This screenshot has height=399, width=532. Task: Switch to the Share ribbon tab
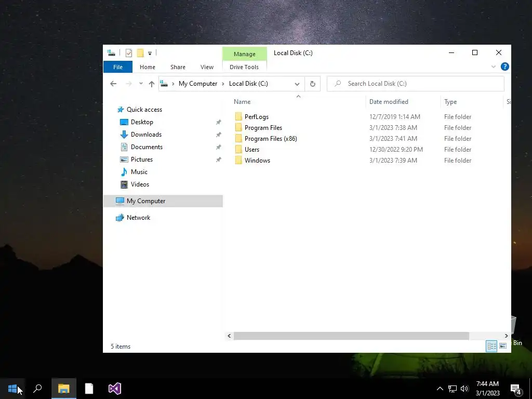click(x=178, y=67)
